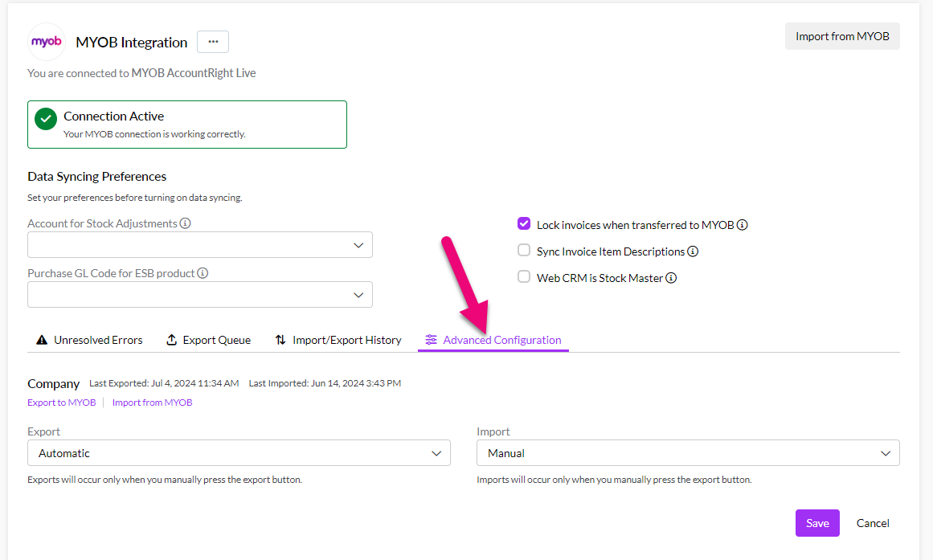Image resolution: width=933 pixels, height=560 pixels.
Task: Switch to Import/Export History tab
Action: coord(338,340)
